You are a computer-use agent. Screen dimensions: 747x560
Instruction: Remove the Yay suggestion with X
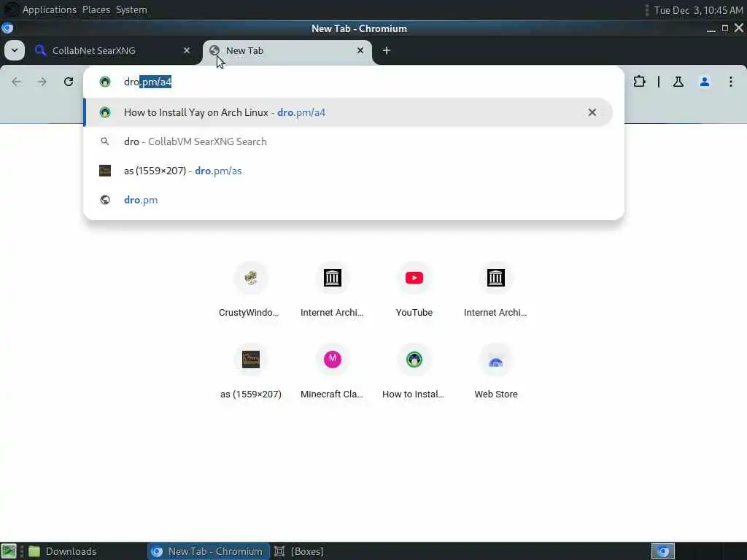[x=592, y=112]
